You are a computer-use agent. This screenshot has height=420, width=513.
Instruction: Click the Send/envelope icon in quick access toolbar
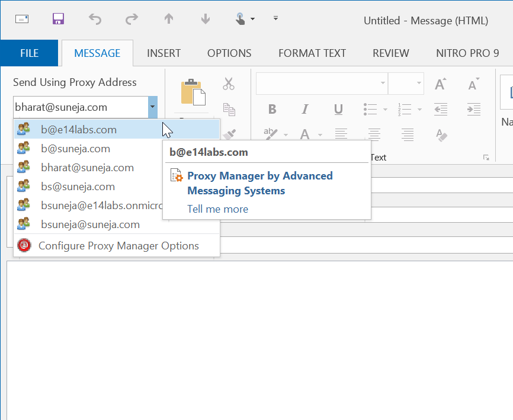pyautogui.click(x=22, y=19)
